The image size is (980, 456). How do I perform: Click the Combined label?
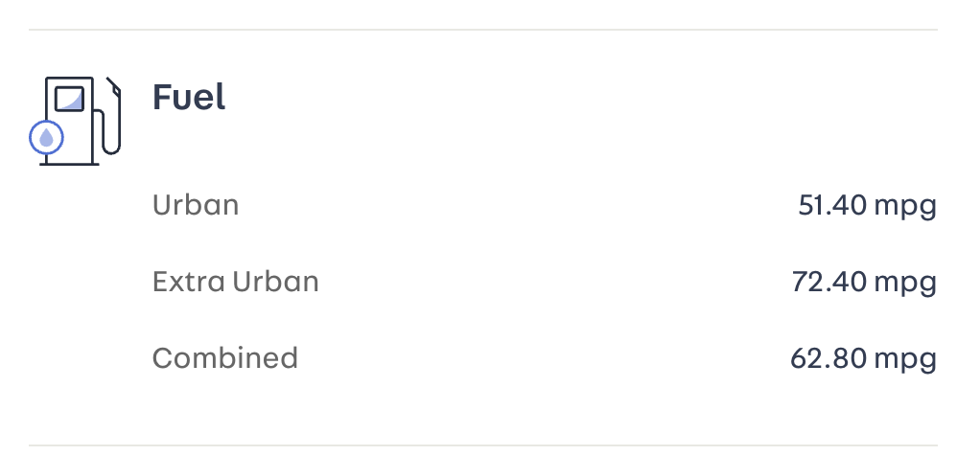(x=225, y=358)
